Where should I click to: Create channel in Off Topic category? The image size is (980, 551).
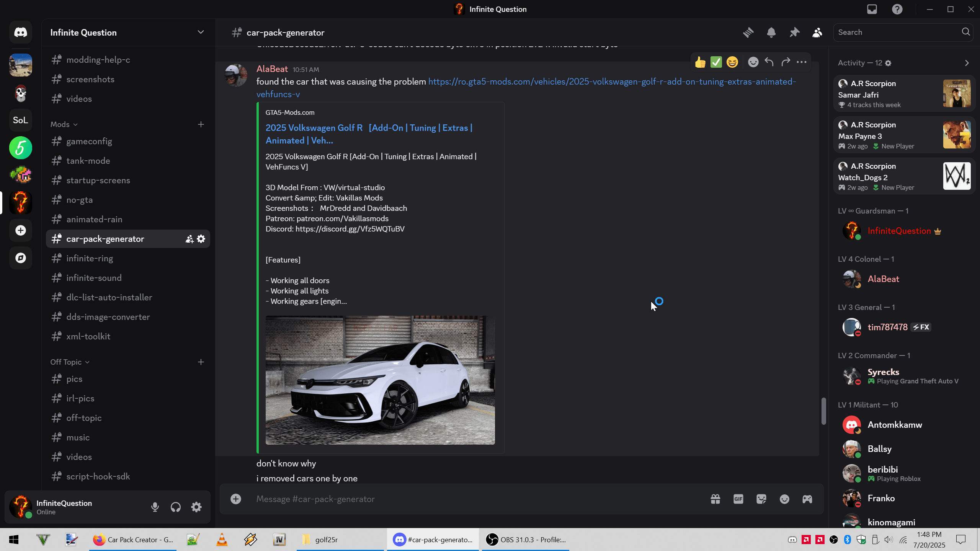click(x=201, y=362)
